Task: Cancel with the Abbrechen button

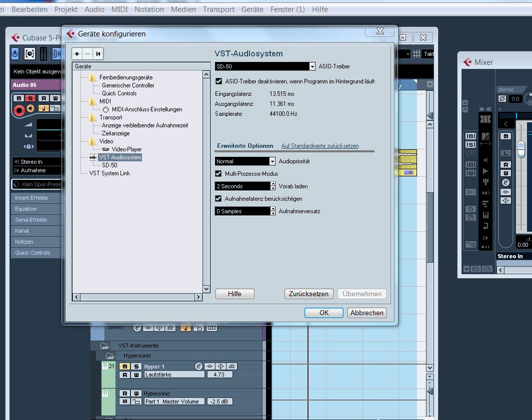Action: 367,313
